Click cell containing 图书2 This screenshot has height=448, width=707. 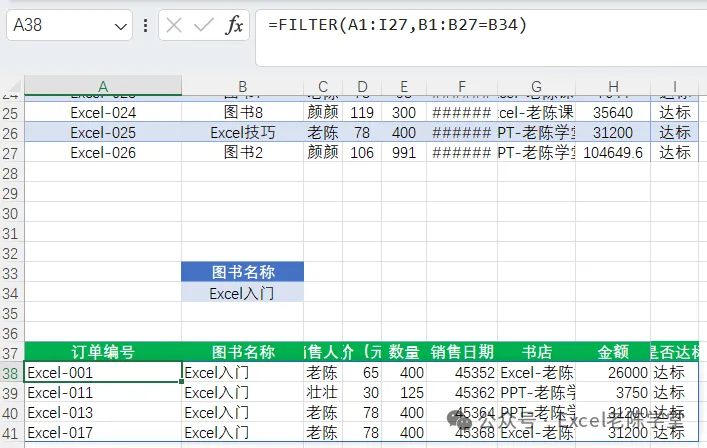[x=243, y=152]
